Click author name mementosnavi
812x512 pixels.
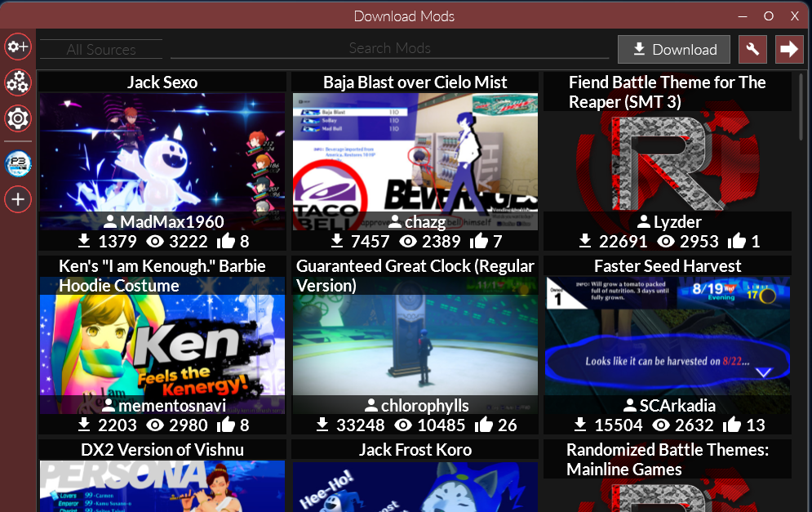click(172, 405)
